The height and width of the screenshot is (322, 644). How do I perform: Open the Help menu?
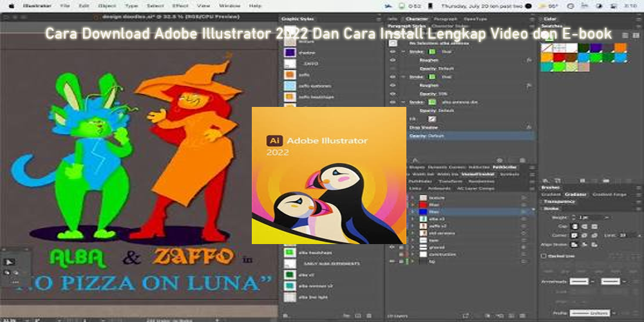(255, 6)
